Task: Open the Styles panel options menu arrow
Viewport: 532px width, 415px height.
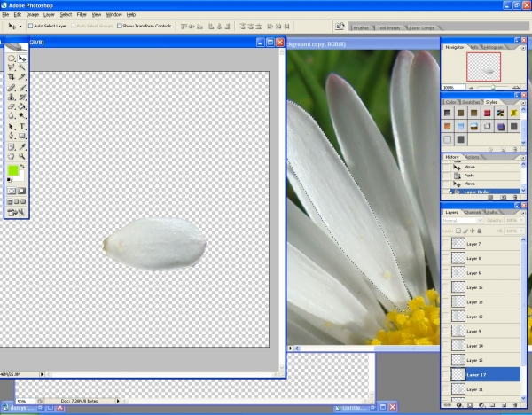Action: [x=523, y=102]
